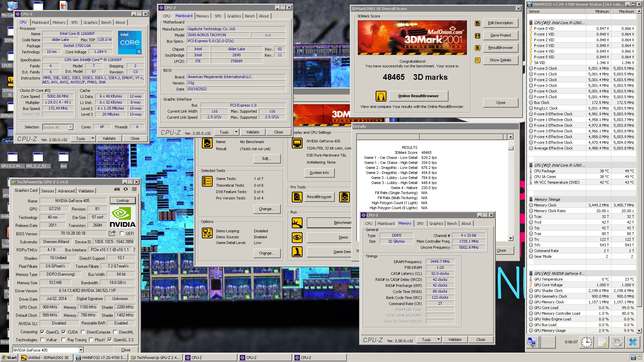Click the Intel Core i5 logo in CPU-Z
The width and height of the screenshot is (644, 362).
coord(130,43)
